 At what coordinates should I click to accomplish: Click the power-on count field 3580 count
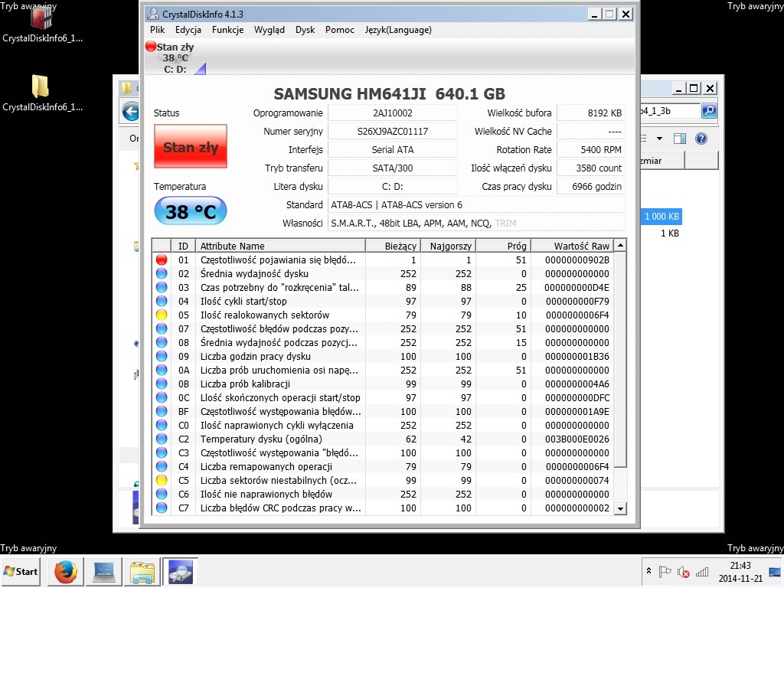[591, 168]
